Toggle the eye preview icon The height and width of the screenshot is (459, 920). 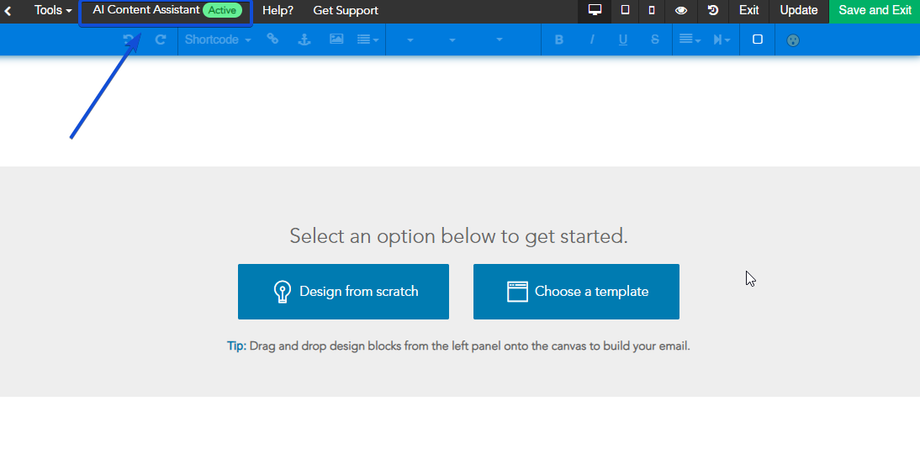[681, 10]
